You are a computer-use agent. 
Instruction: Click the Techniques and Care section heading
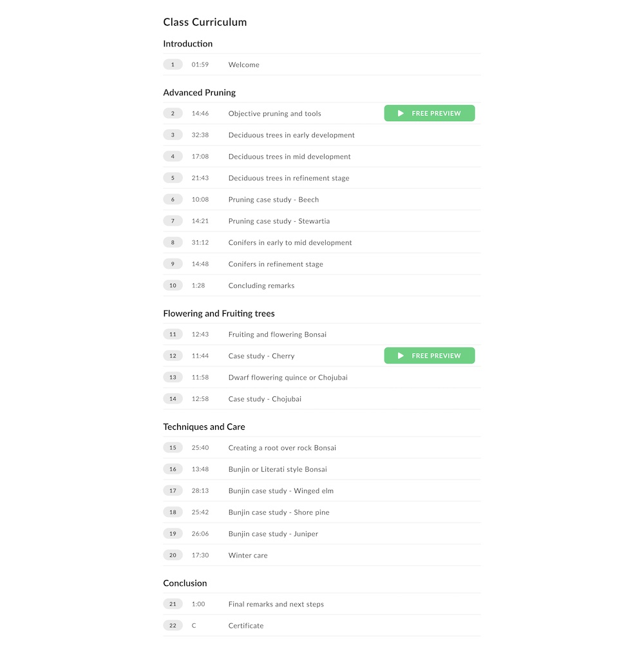pos(204,427)
